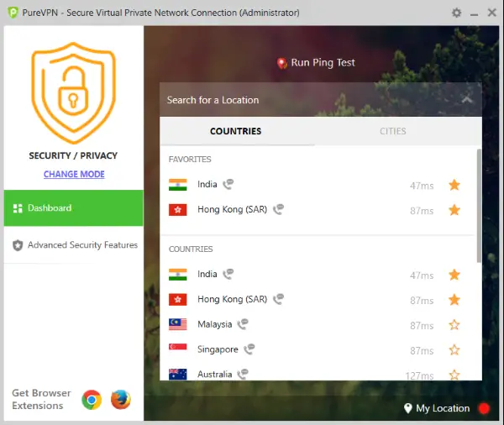Click 47ms ping for favorite India
This screenshot has height=425, width=504.
422,186
